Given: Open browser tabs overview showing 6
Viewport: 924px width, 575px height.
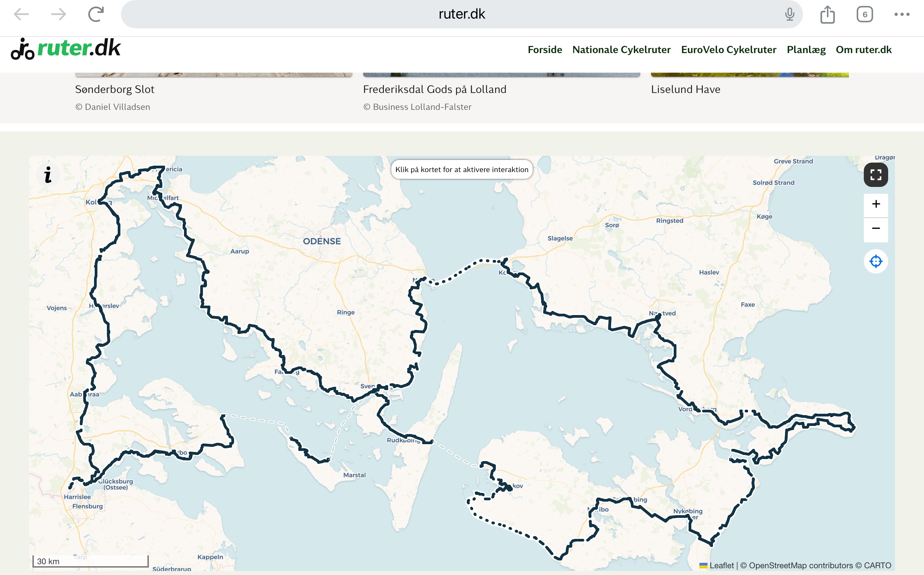Looking at the screenshot, I should point(864,15).
